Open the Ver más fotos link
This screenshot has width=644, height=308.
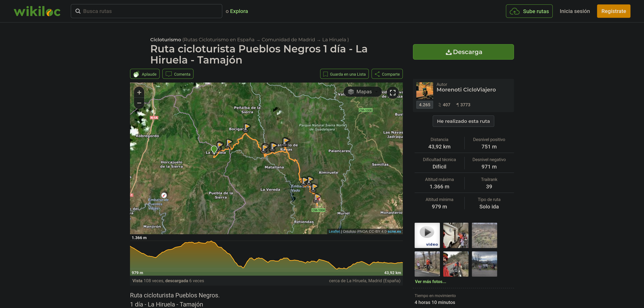[x=430, y=282]
